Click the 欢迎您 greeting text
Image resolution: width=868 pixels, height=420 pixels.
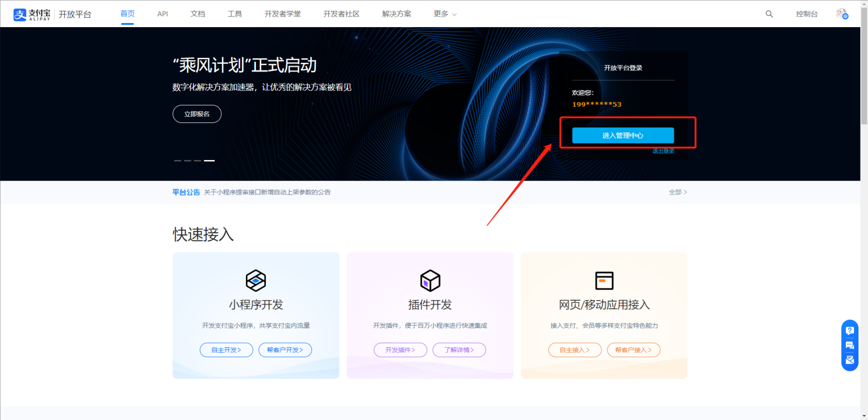pos(583,93)
